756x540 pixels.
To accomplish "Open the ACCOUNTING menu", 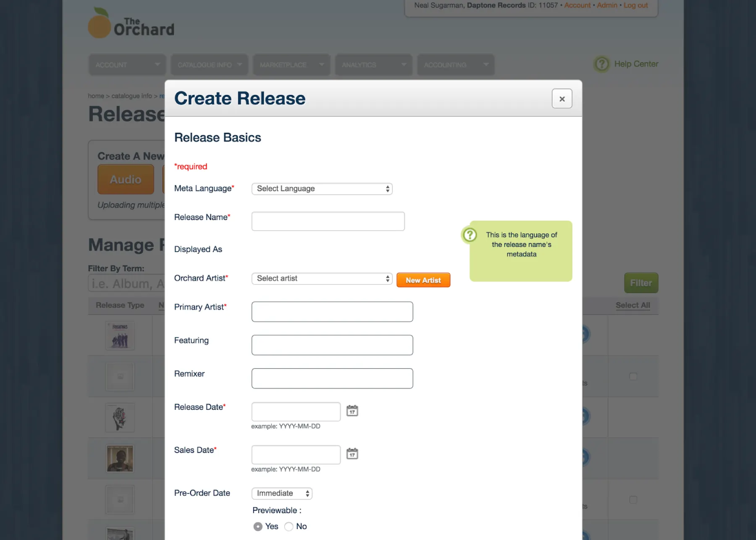I will [456, 65].
